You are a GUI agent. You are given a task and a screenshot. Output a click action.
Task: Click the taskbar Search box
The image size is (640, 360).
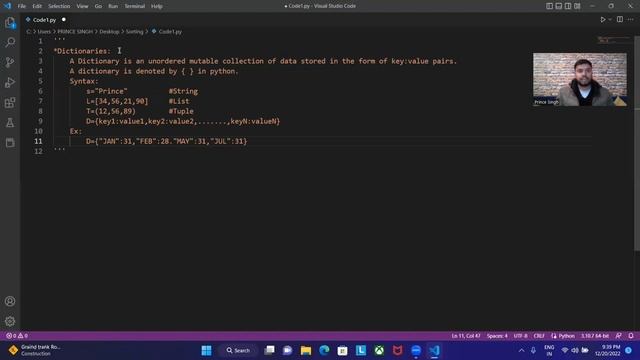point(238,350)
